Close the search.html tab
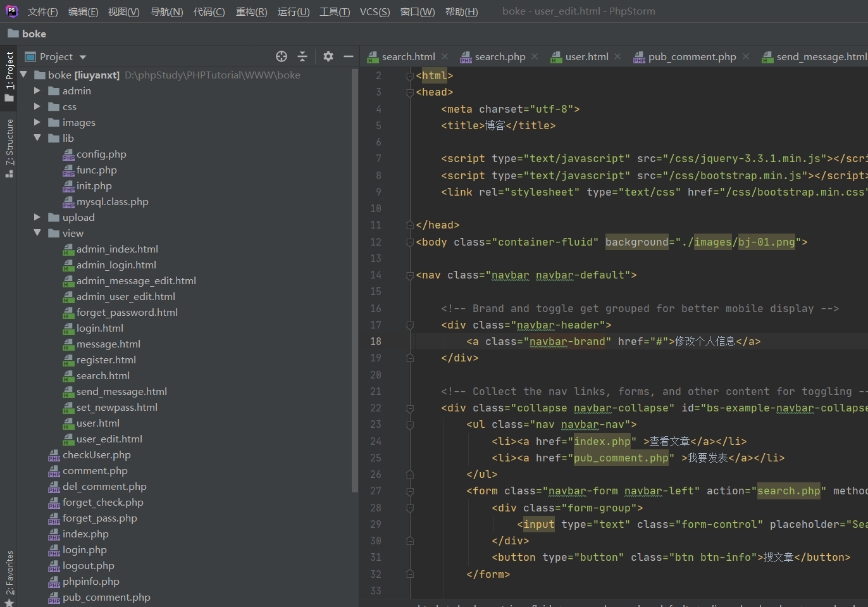868x607 pixels. coord(445,56)
